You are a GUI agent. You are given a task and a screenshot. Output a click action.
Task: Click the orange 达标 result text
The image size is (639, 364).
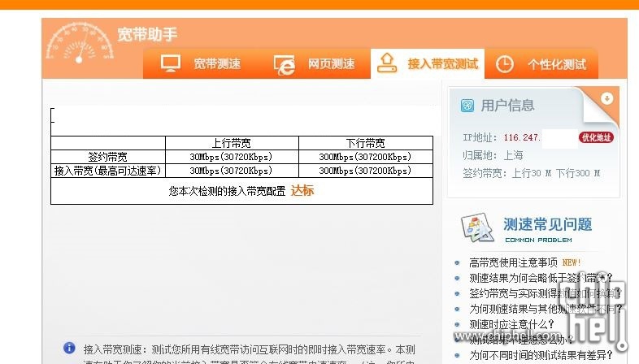(x=302, y=191)
